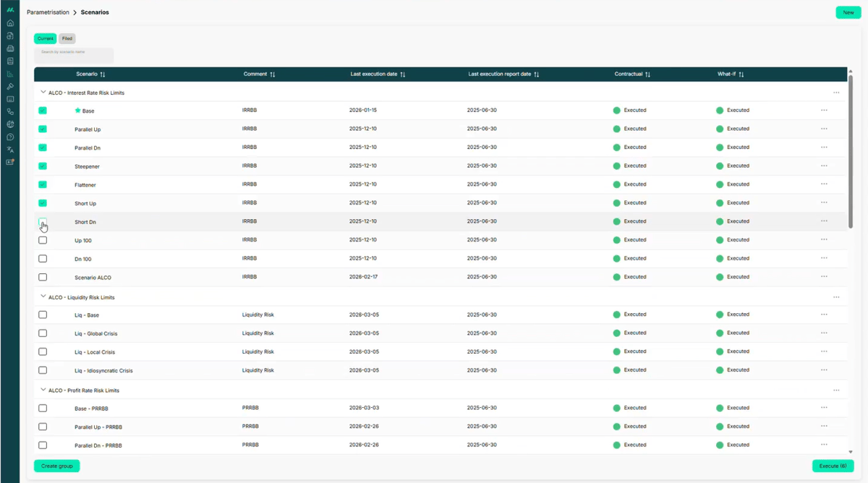Click the vertical scrollbar of the scenarios table
Screen dimensions: 868x483
click(x=851, y=152)
